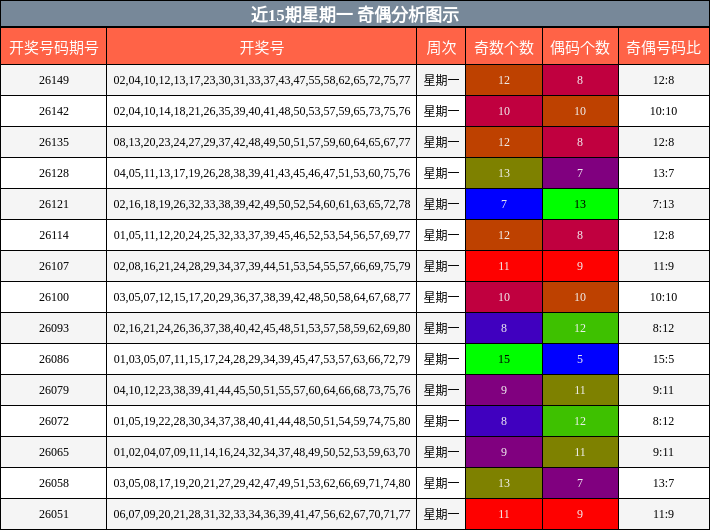710x530 pixels.
Task: Click the 开奖号码期号 column header
Action: click(53, 47)
